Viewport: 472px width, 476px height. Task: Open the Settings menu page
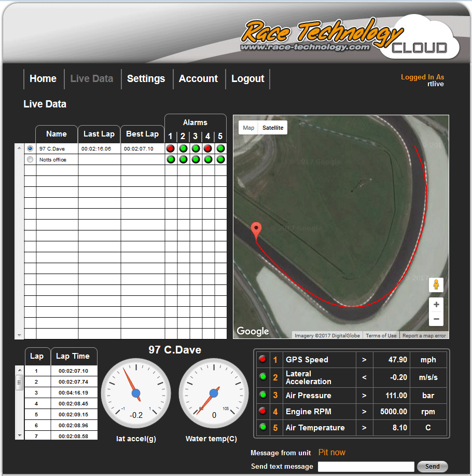pos(146,79)
